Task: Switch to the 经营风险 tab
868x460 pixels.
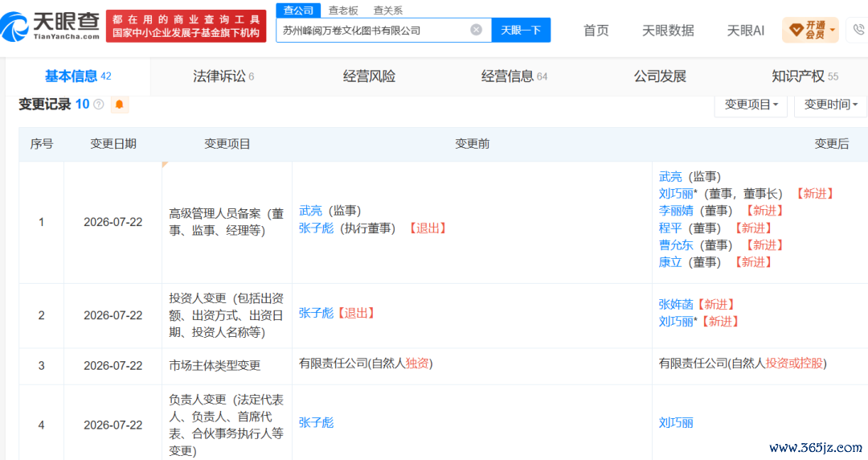Action: (369, 76)
